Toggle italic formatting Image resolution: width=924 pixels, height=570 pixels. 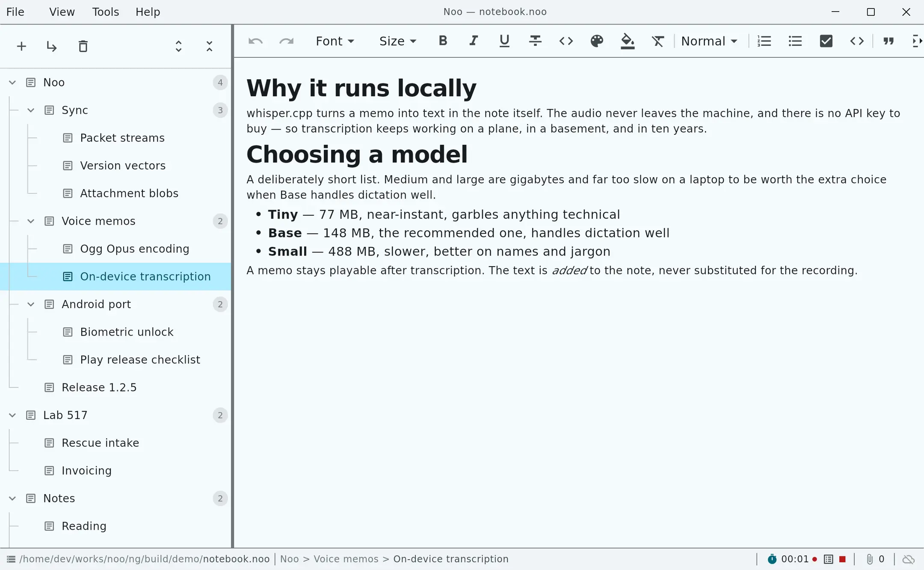[x=474, y=41]
